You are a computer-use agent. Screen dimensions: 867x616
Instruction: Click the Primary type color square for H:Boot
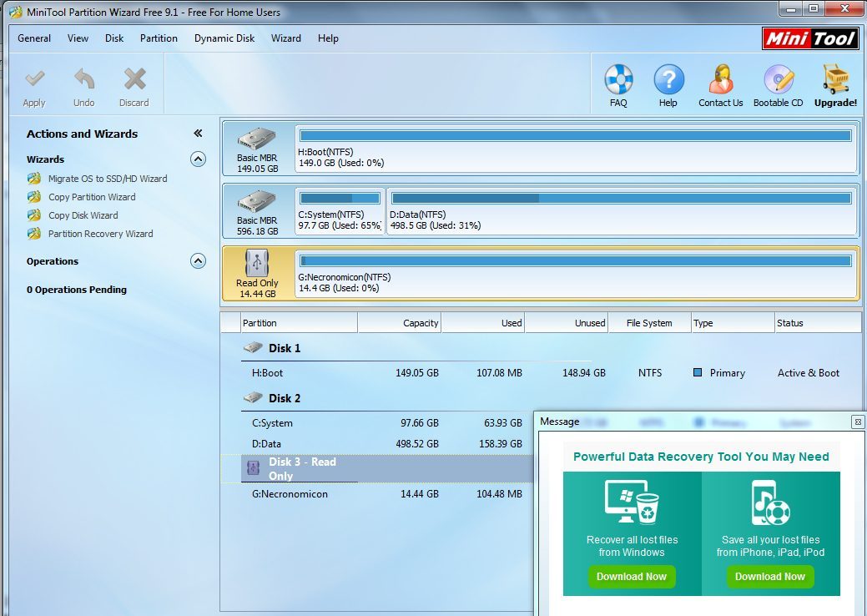click(x=698, y=373)
